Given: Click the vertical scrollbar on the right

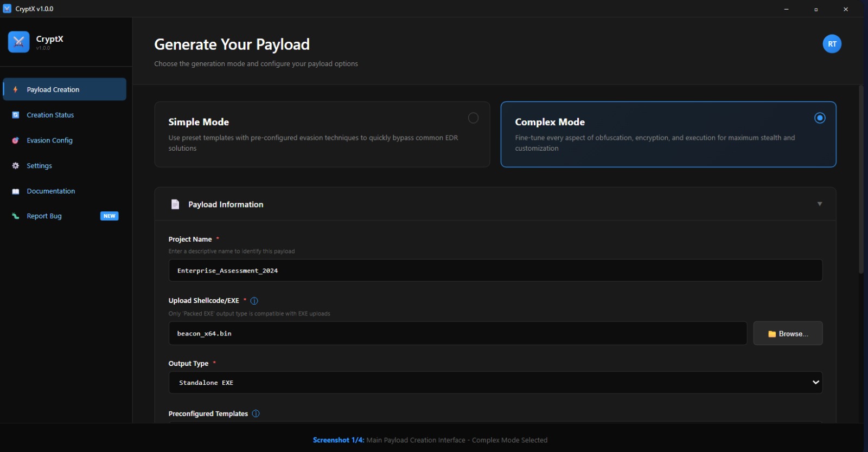Looking at the screenshot, I should pos(860,179).
